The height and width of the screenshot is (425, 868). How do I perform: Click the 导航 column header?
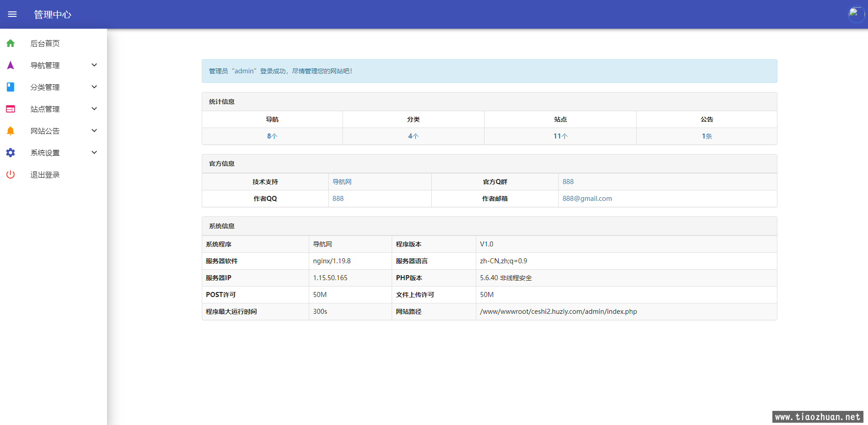(x=272, y=119)
